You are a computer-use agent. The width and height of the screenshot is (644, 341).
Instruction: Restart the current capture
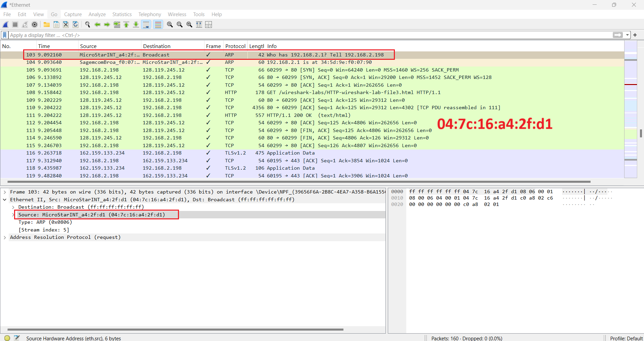point(25,25)
